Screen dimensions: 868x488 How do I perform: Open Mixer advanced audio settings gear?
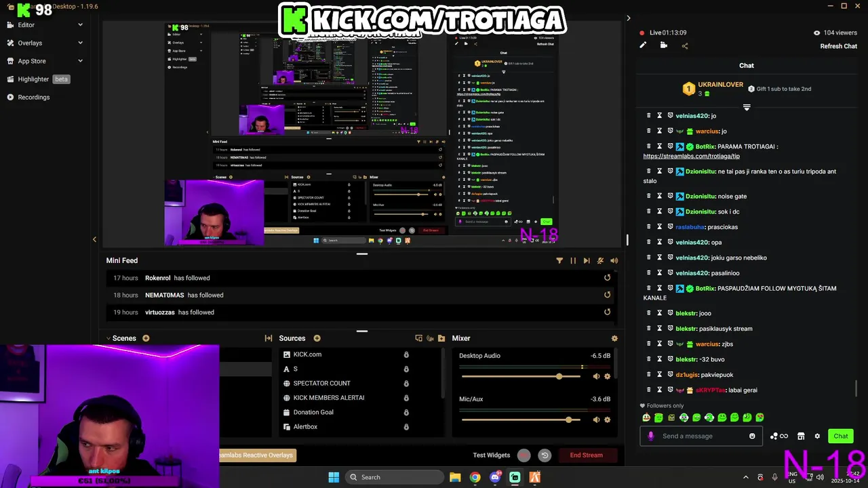point(614,338)
